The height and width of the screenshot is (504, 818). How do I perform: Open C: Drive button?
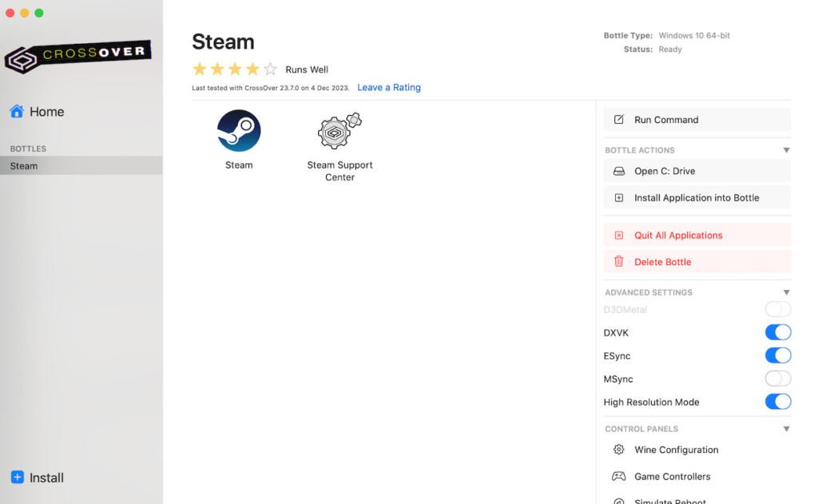[697, 171]
